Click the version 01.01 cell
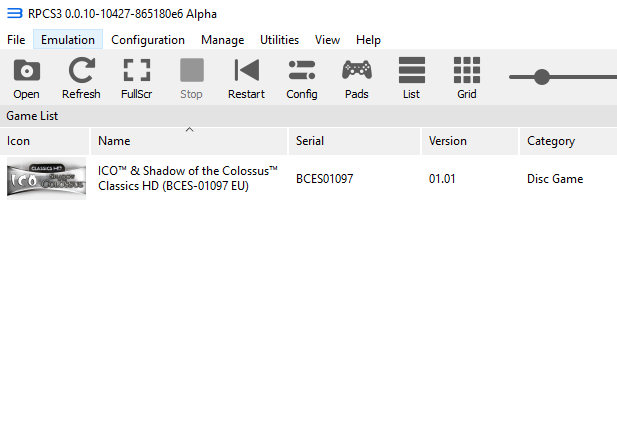Screen dimensions: 617x439 pyautogui.click(x=442, y=179)
